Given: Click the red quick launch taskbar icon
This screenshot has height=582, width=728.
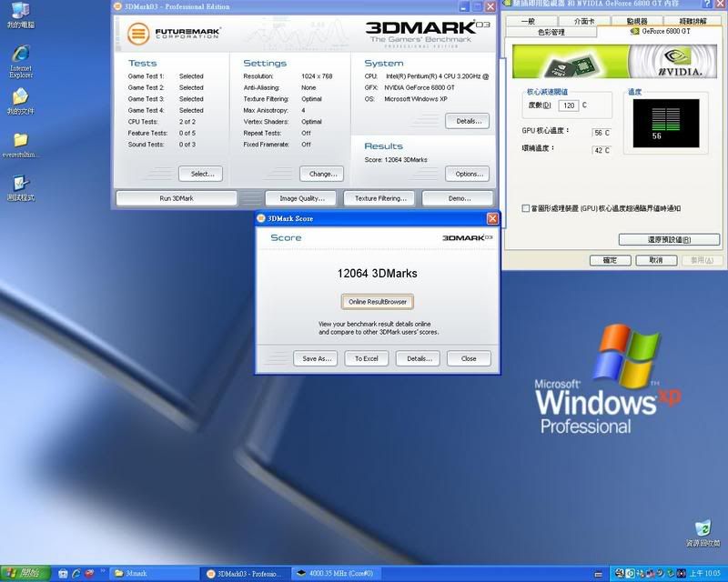Looking at the screenshot, I should [89, 574].
